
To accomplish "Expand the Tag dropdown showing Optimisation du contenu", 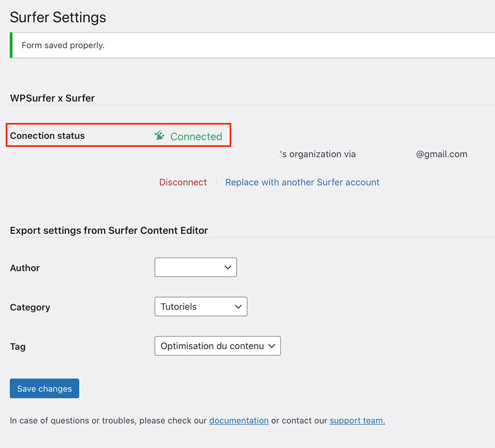I will (217, 346).
